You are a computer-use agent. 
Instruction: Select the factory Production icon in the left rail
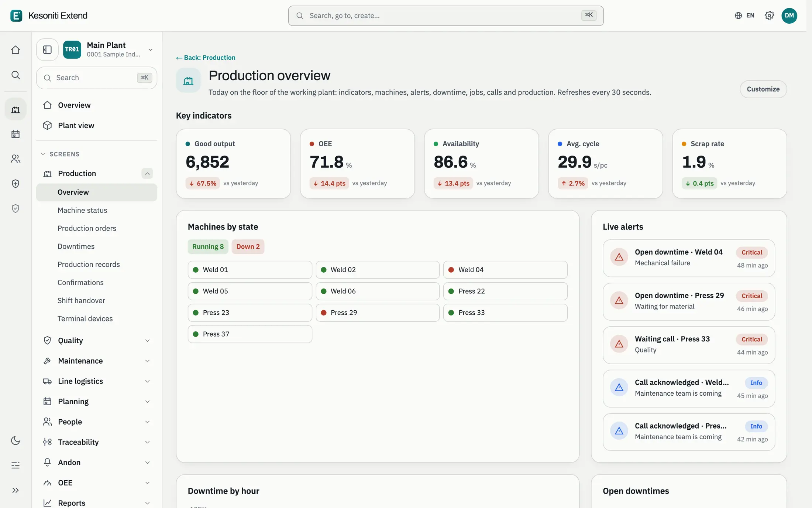coord(16,109)
